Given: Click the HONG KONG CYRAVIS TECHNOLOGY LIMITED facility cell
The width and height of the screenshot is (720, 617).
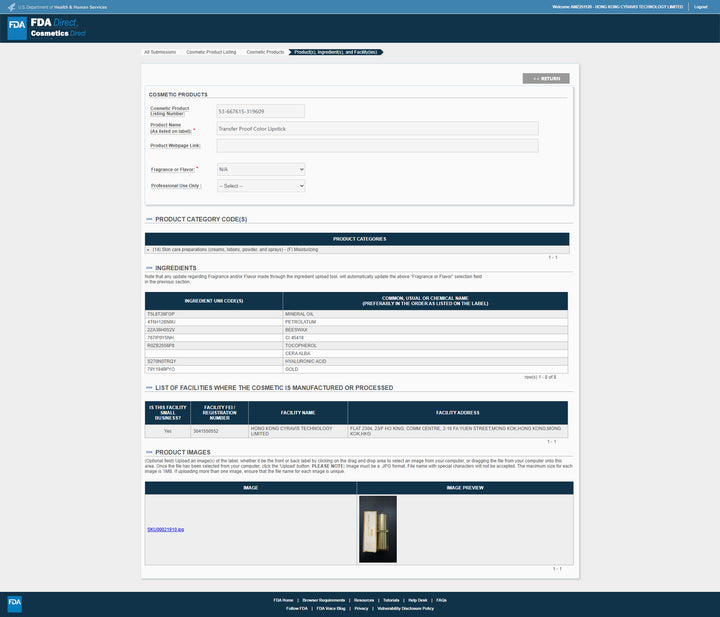Looking at the screenshot, I should point(298,431).
